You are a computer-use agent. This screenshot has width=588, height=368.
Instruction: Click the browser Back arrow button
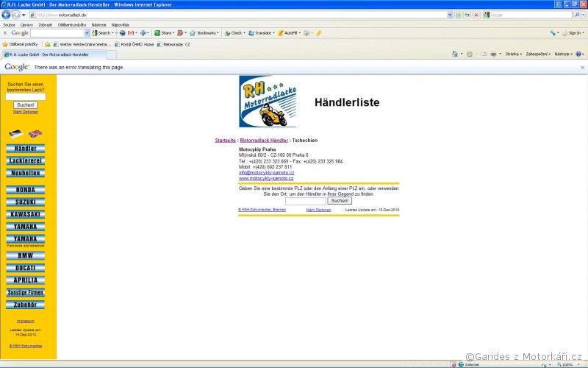[x=7, y=15]
